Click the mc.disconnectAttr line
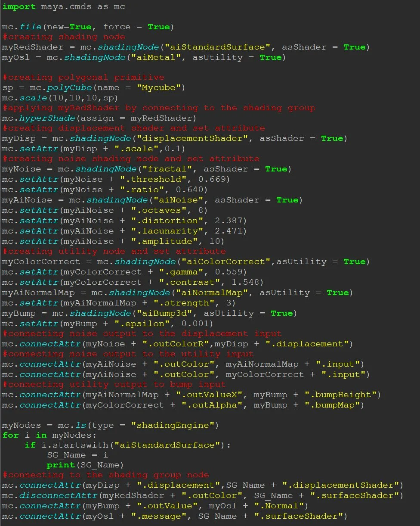Viewport: 420px width, 526px height. point(203,496)
